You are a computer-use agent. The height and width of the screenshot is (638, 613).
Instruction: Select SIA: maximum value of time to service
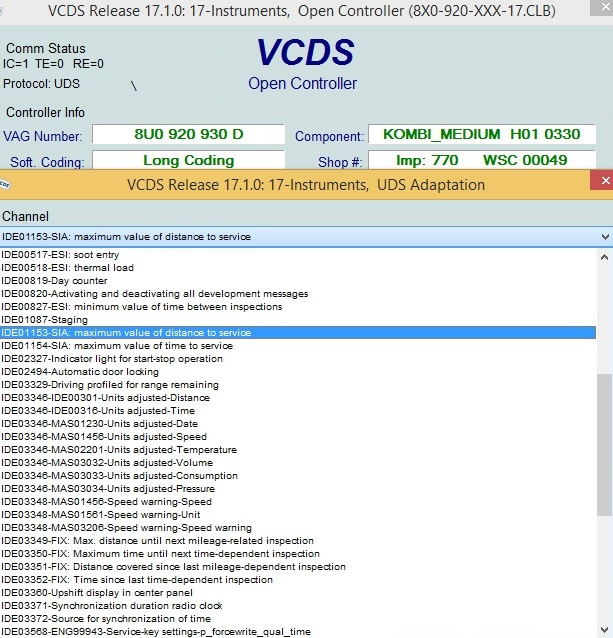click(x=298, y=346)
